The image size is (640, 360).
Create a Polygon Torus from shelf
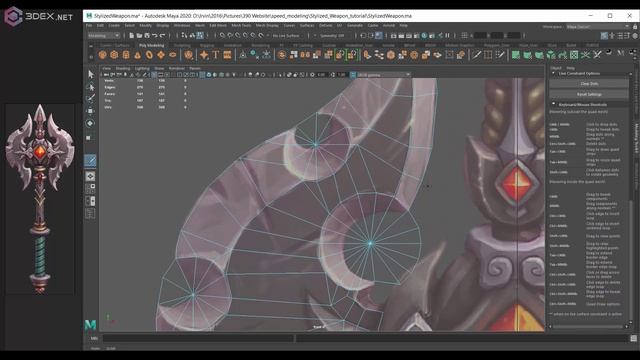click(149, 55)
